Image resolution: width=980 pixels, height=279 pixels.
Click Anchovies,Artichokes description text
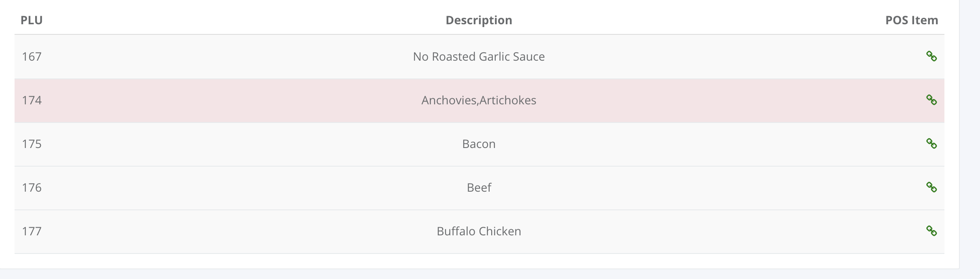click(x=479, y=100)
